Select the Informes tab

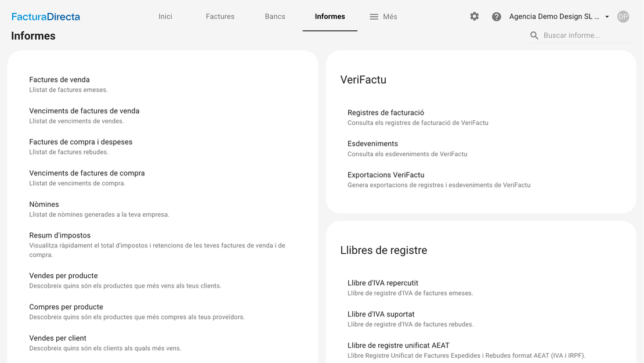[x=330, y=17]
